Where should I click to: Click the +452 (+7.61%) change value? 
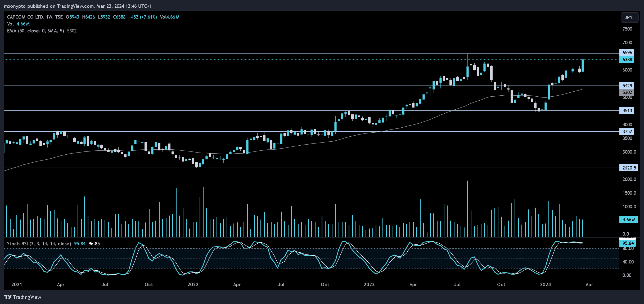[x=143, y=17]
